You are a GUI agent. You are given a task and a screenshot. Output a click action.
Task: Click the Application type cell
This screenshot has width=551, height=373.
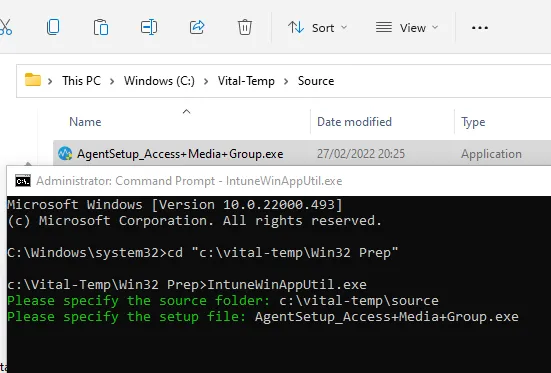point(491,154)
